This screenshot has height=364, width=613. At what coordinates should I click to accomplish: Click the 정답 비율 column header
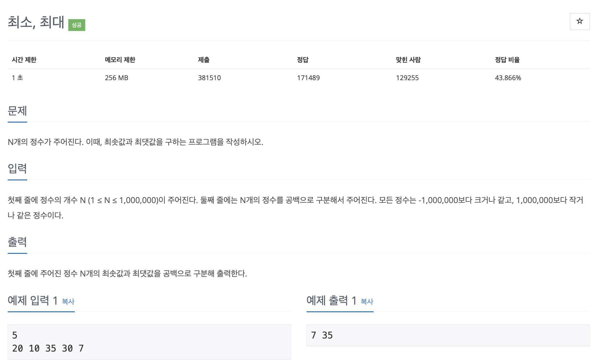(x=507, y=60)
